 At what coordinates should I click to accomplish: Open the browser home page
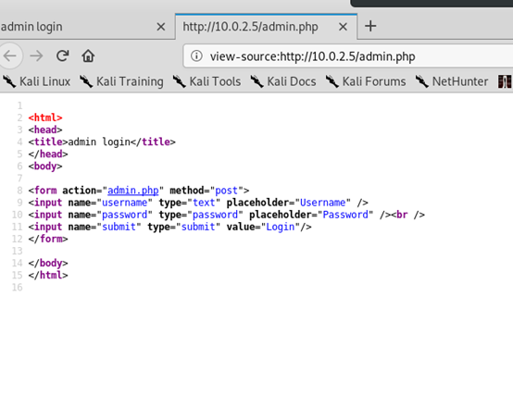coord(88,56)
